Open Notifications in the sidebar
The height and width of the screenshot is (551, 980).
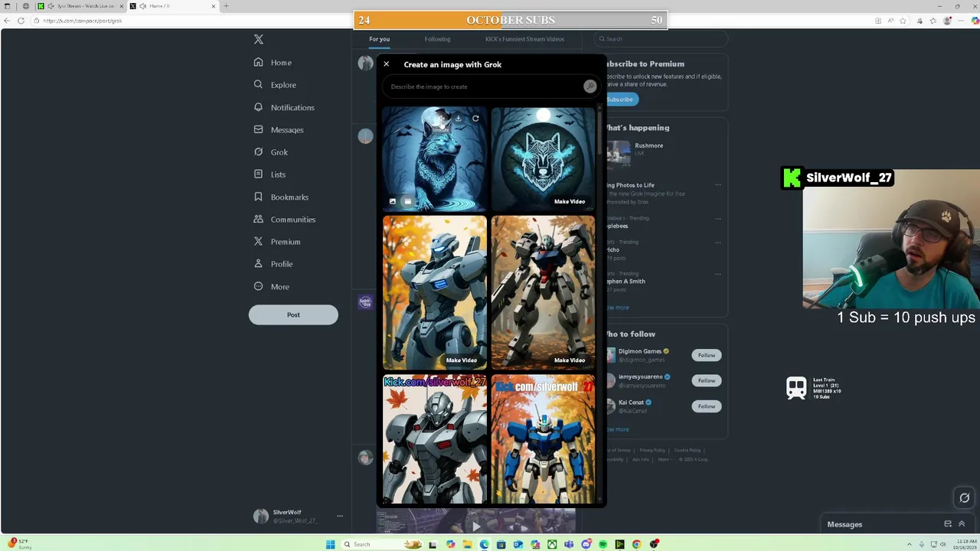283,107
